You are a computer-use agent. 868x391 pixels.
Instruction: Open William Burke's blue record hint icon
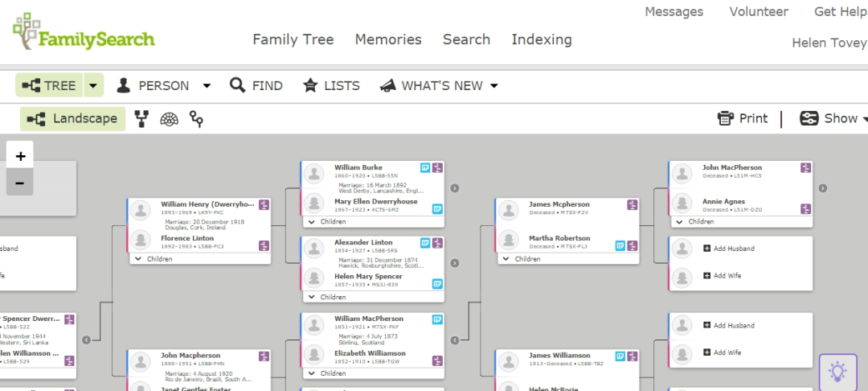(x=425, y=167)
